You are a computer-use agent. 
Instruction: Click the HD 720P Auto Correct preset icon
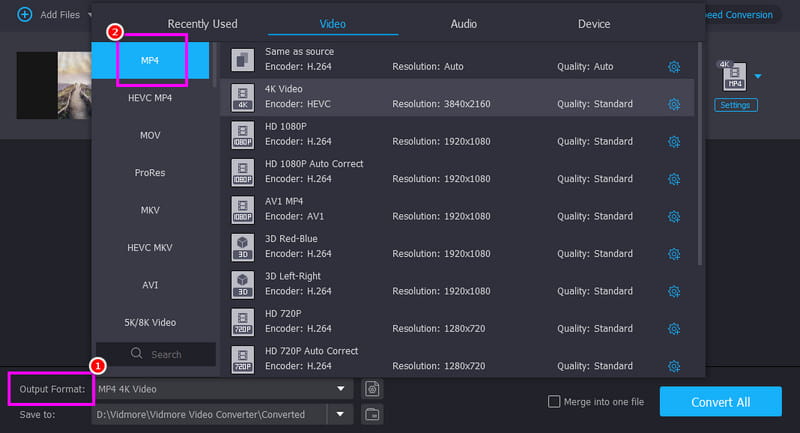(242, 360)
